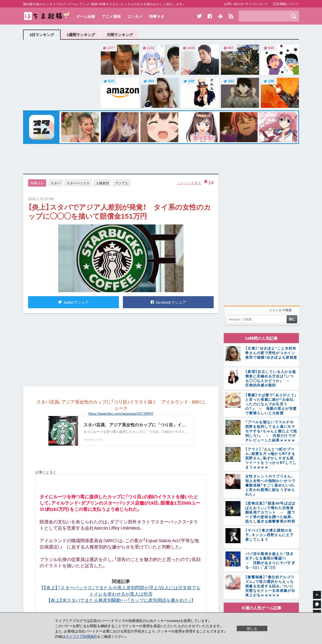Image resolution: width=322 pixels, height=644 pixels.
Task: Click the 時事ネタ category tag
Action: [x=37, y=183]
